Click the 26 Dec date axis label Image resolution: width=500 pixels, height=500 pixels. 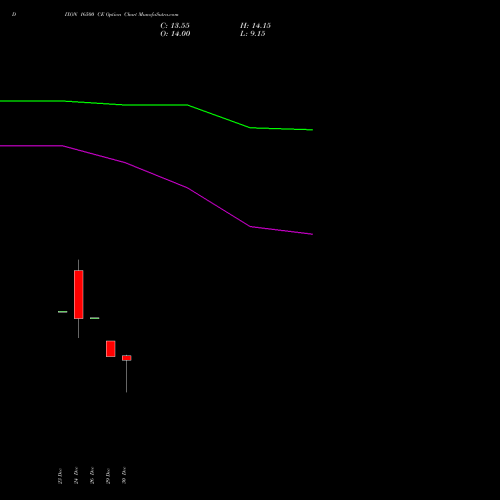click(x=92, y=476)
